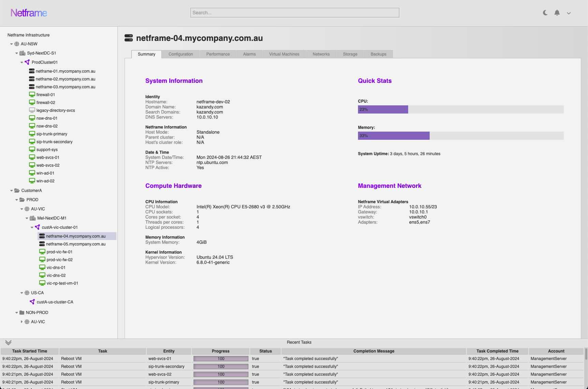Click the firewall-01 VM monitor icon

[x=32, y=94]
